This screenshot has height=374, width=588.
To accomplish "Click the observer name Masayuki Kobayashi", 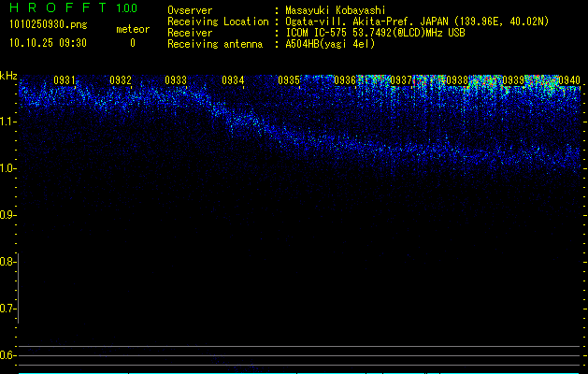I will [x=336, y=10].
